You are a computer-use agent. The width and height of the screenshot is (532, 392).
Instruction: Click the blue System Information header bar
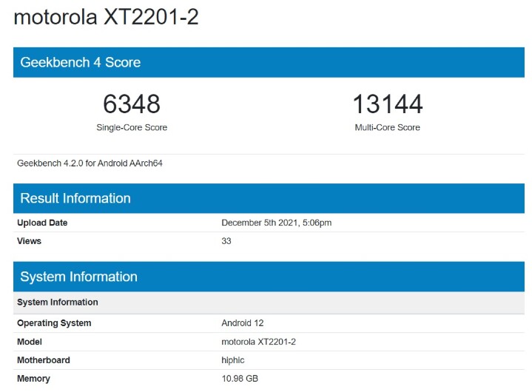point(269,277)
